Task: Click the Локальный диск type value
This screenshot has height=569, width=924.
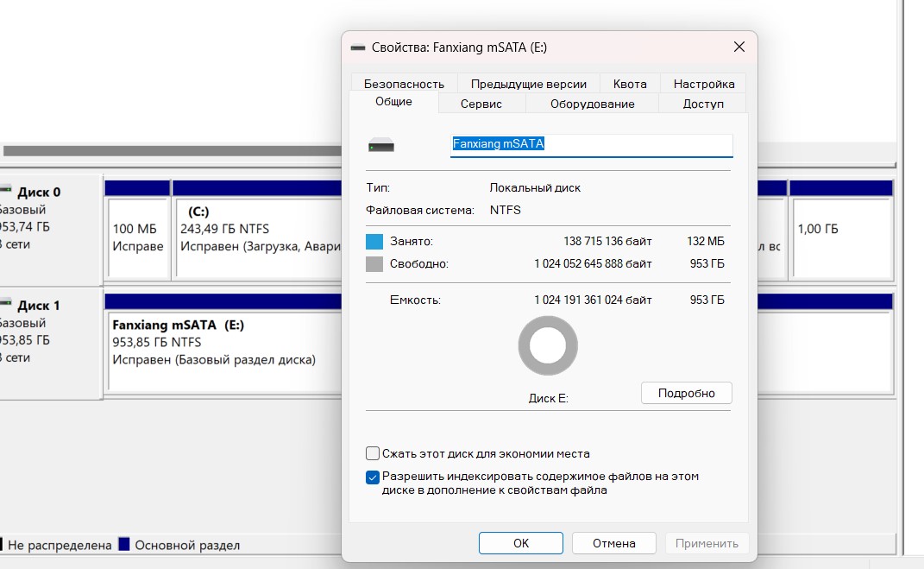Action: click(x=535, y=187)
